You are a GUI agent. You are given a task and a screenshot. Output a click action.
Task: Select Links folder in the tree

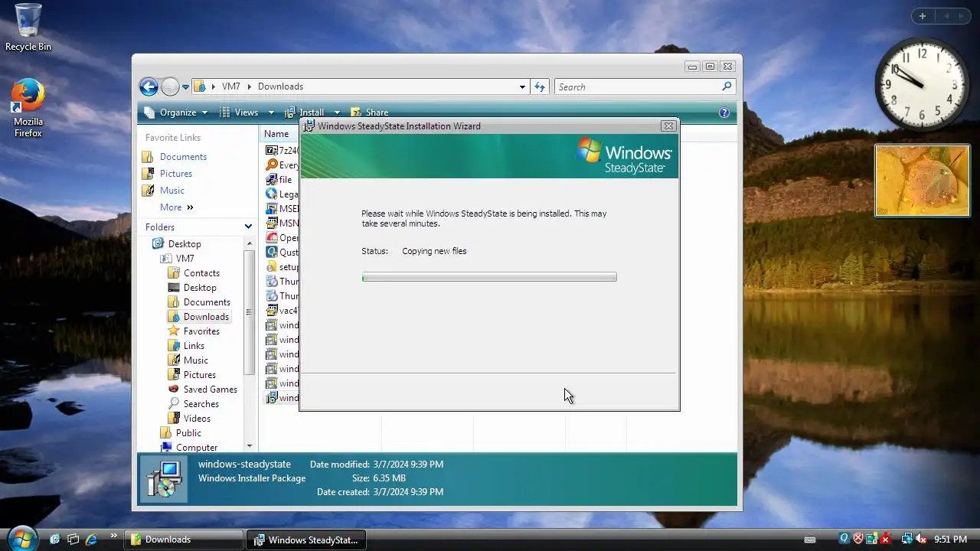pyautogui.click(x=194, y=346)
